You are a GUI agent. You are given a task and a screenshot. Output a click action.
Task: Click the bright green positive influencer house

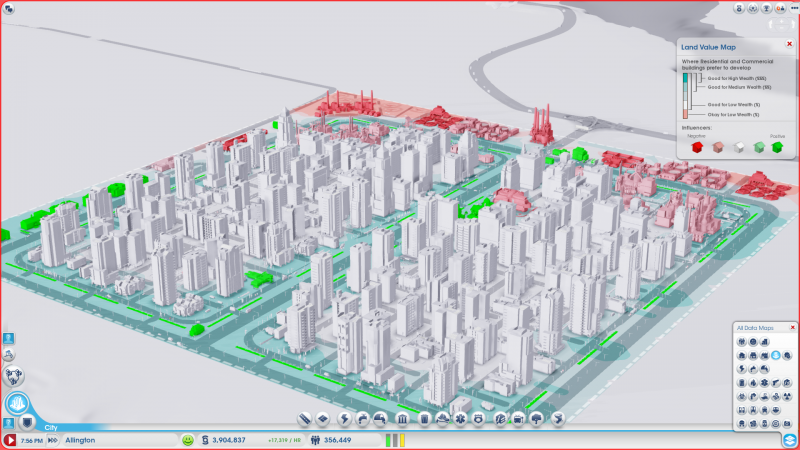pos(777,146)
